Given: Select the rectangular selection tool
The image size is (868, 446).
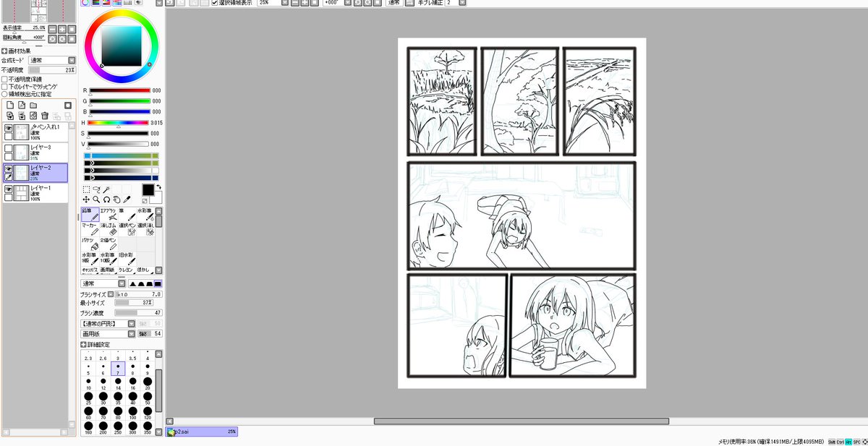Looking at the screenshot, I should 86,189.
